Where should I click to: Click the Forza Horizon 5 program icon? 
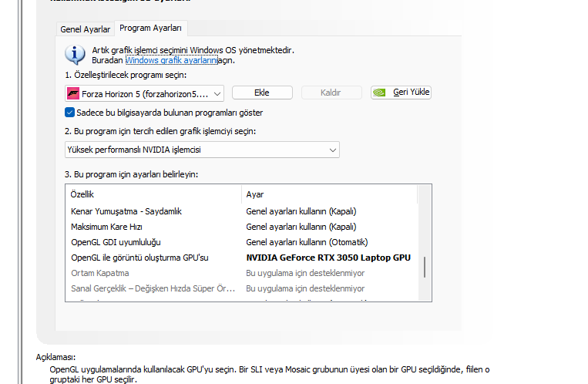pyautogui.click(x=73, y=93)
